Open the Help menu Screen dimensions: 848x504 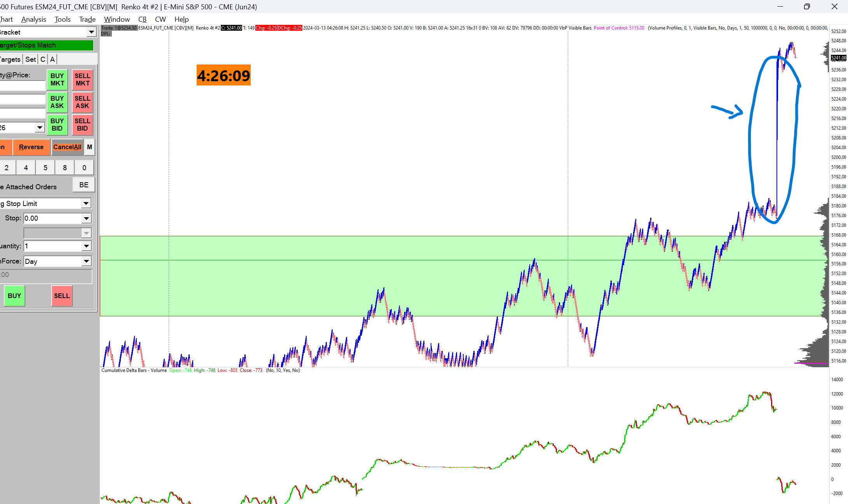(181, 19)
